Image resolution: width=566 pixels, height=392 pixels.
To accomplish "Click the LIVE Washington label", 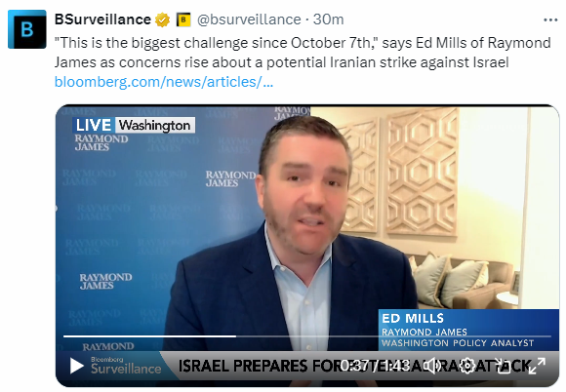I will (134, 125).
